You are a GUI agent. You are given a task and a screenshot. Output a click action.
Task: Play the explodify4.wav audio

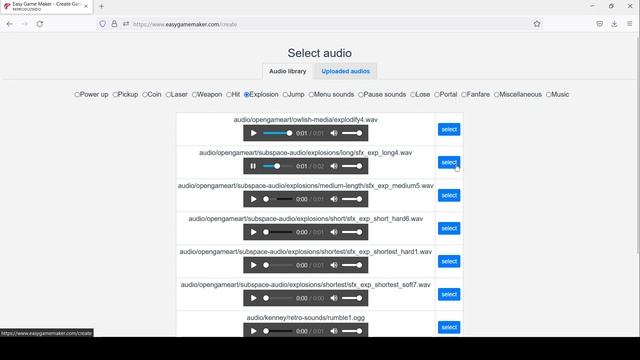[253, 133]
